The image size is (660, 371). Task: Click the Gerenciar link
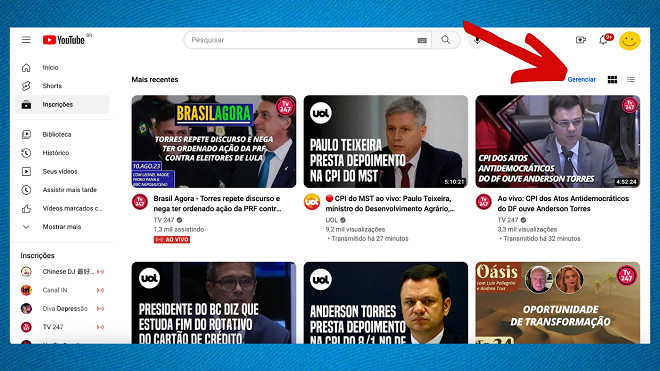[581, 80]
